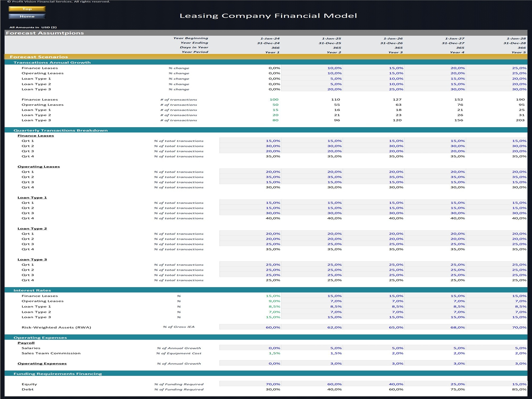The height and width of the screenshot is (399, 532).
Task: Select Finance Leases Year 5 transactions 190
Action: tap(520, 99)
